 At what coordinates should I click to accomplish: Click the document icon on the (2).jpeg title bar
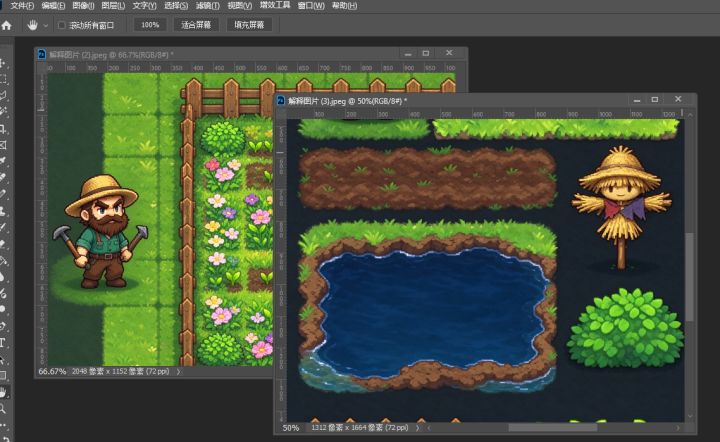point(41,54)
